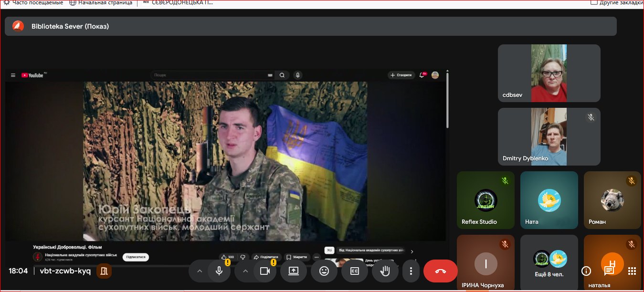Click the raise hand icon in Meet toolbar

pos(385,271)
